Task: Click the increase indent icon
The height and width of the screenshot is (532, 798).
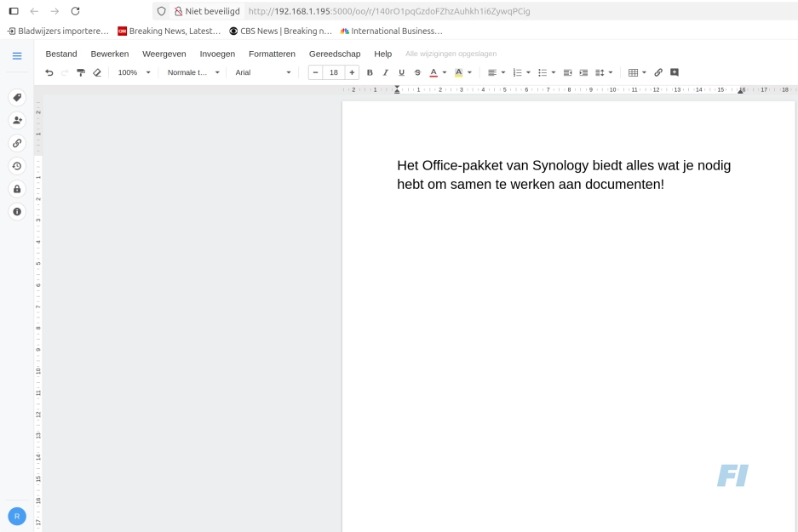Action: [583, 72]
